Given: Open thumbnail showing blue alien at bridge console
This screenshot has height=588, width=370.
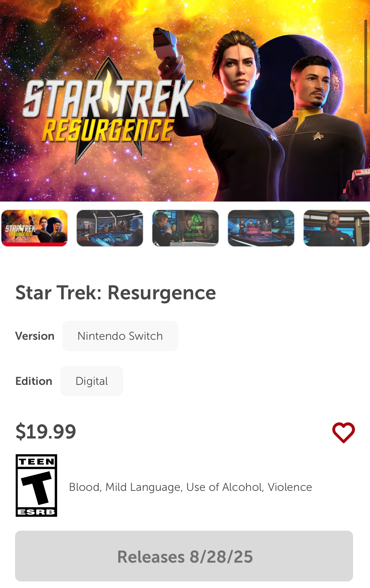Looking at the screenshot, I should click(x=110, y=228).
